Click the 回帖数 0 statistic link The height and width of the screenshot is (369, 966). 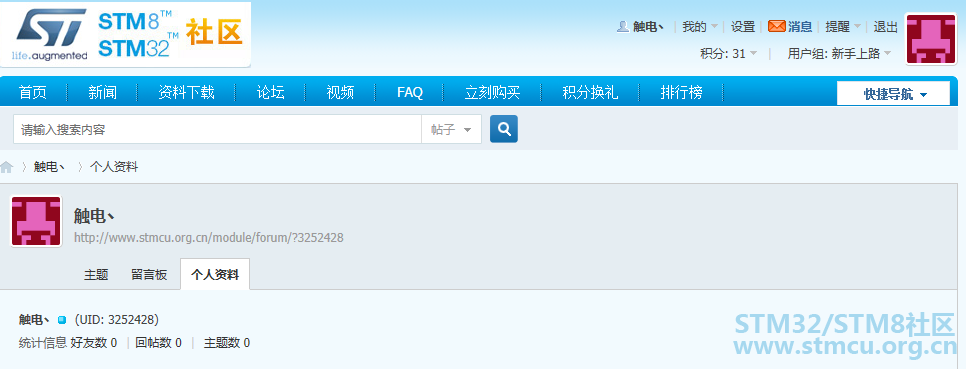[158, 343]
